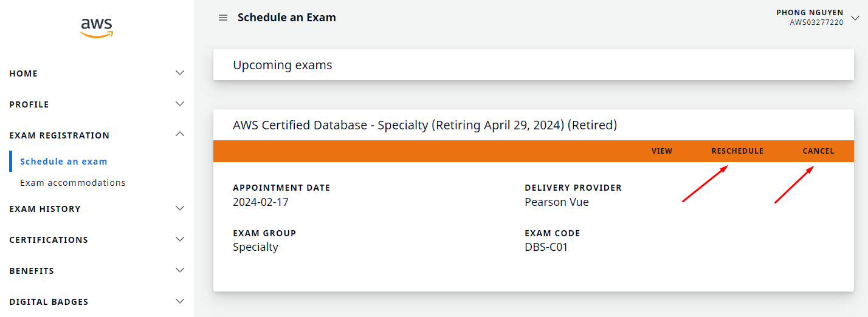
Task: Select Schedule an exam menu item
Action: 64,162
